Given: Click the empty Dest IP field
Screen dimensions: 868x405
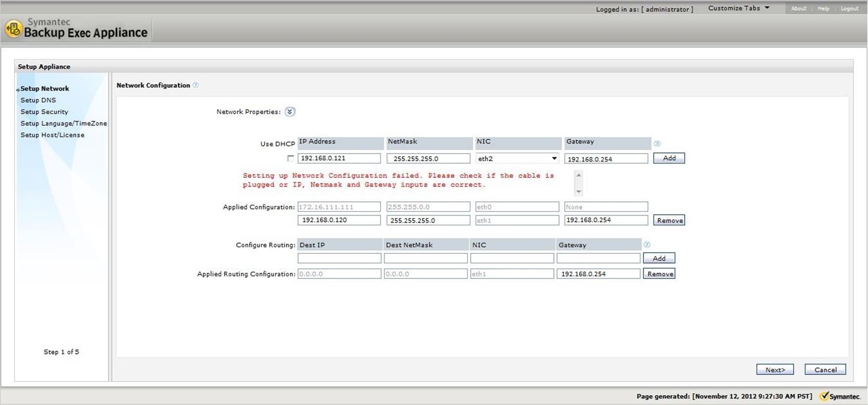Looking at the screenshot, I should [339, 258].
